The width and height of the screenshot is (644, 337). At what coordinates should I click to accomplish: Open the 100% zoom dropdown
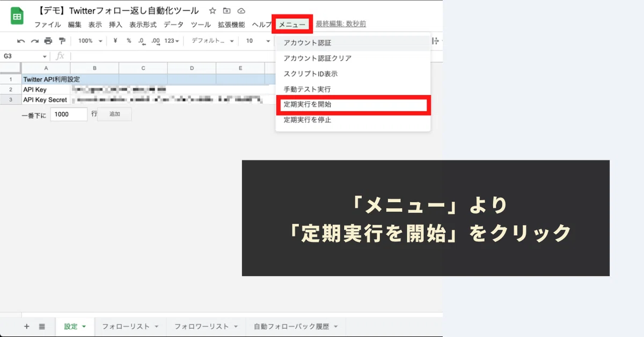[90, 41]
